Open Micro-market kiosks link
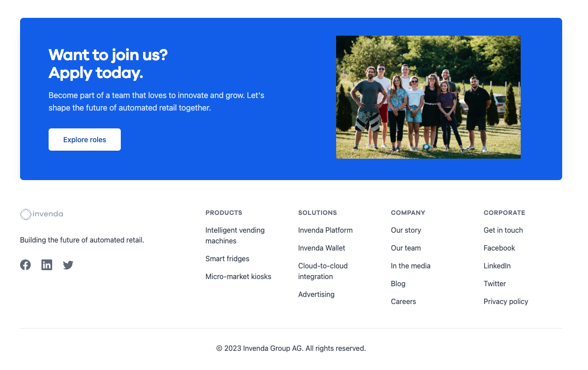Image resolution: width=588 pixels, height=370 pixels. 238,276
